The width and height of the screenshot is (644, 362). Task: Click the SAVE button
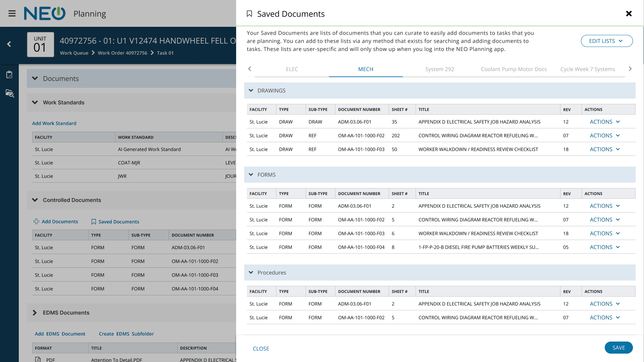click(x=619, y=348)
